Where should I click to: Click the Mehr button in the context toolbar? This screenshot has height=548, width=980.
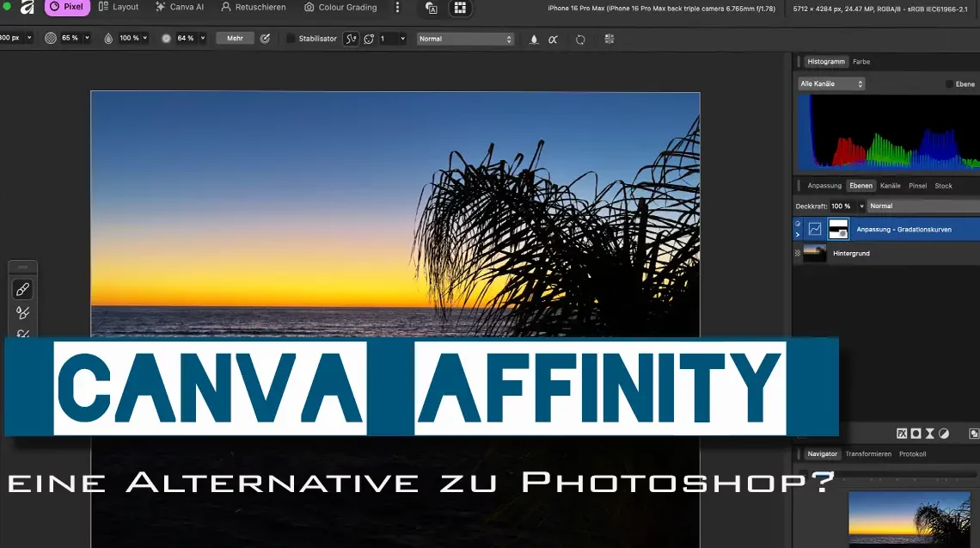[234, 39]
